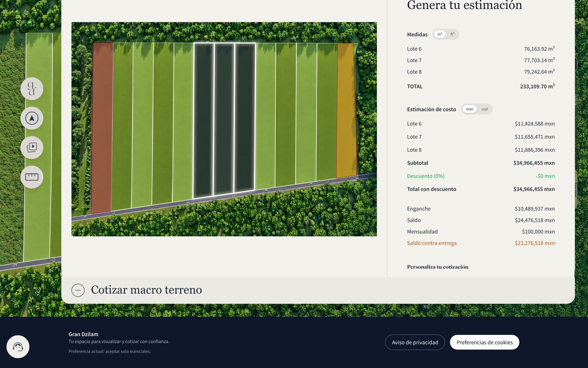The height and width of the screenshot is (368, 588).
Task: Switch cost estimate to usd
Action: [484, 109]
